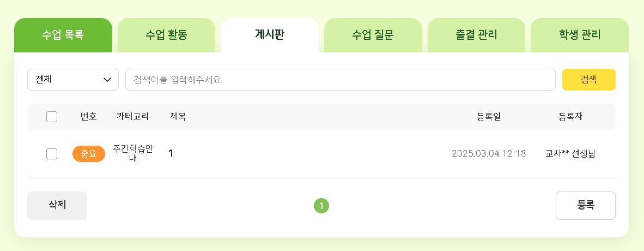Click the 주간학습안내 category cell

pyautogui.click(x=133, y=154)
